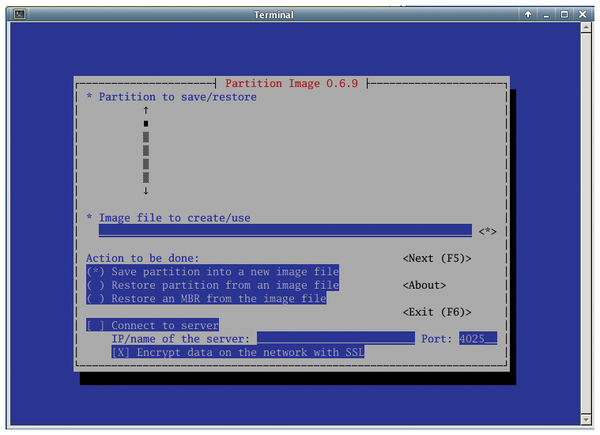This screenshot has height=435, width=600.
Task: Toggle Encrypt data on the network with SSL
Action: [x=238, y=352]
